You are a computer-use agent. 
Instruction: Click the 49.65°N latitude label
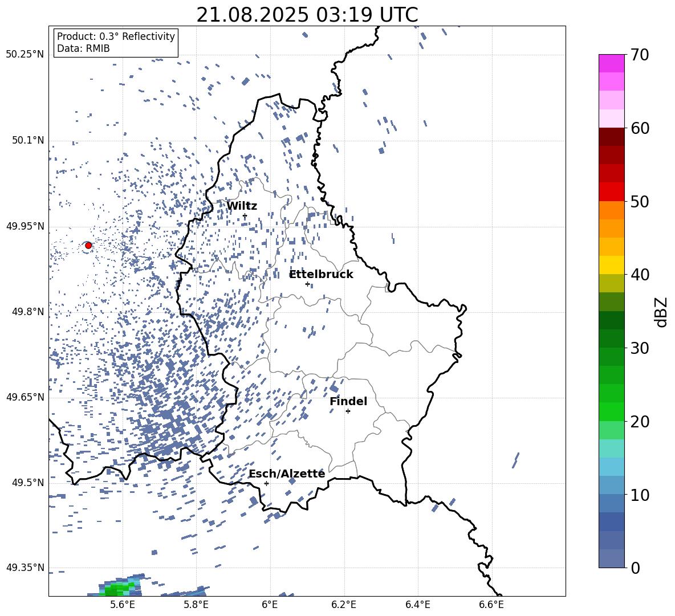coord(25,397)
